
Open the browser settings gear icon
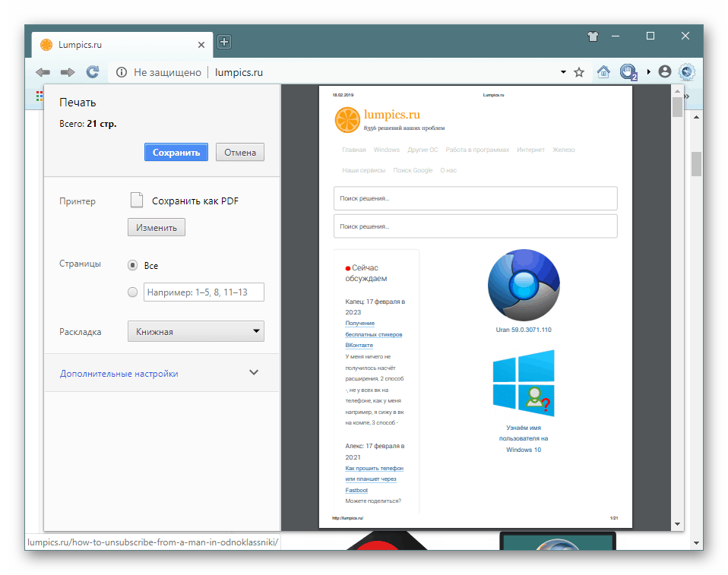pyautogui.click(x=687, y=71)
